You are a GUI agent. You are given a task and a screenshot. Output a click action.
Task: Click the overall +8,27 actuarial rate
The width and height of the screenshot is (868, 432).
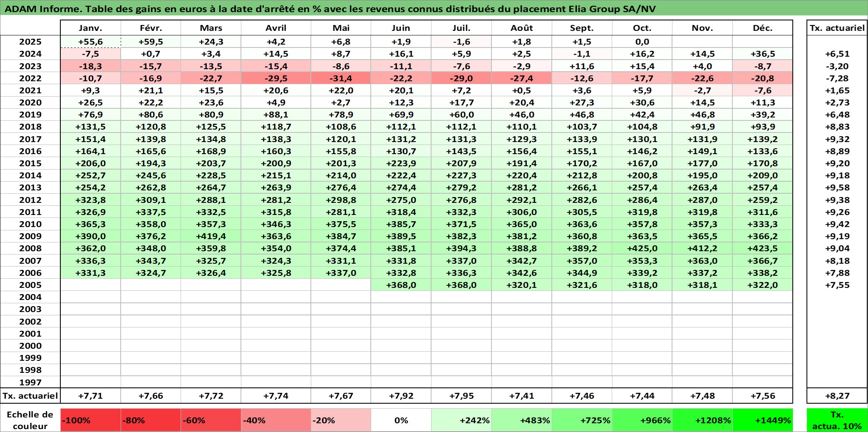pyautogui.click(x=837, y=396)
